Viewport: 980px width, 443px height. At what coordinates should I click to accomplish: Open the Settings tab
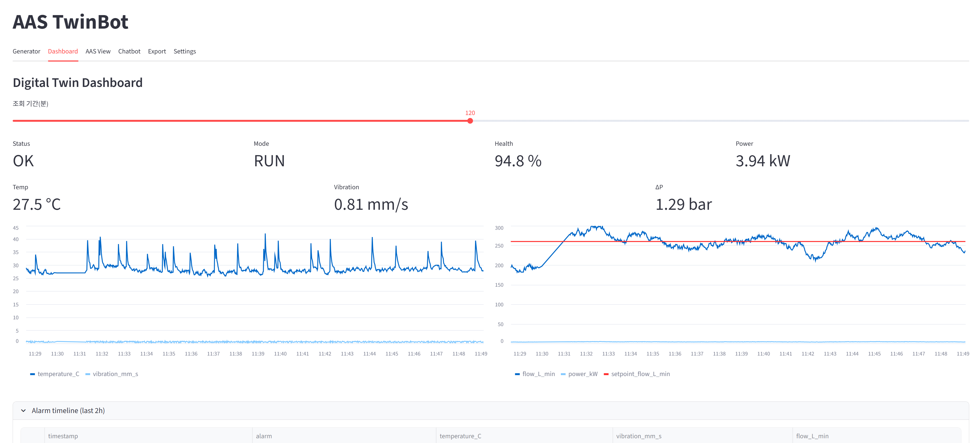(x=185, y=51)
